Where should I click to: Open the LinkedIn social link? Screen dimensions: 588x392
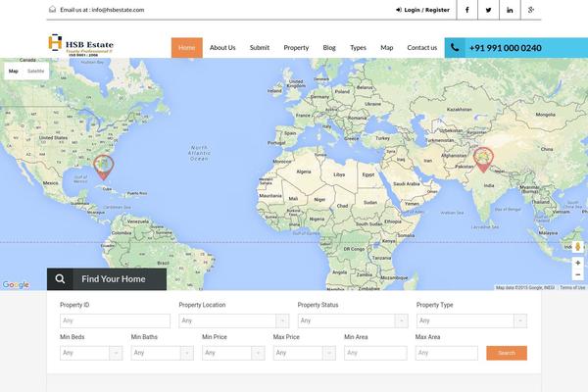[x=510, y=10]
